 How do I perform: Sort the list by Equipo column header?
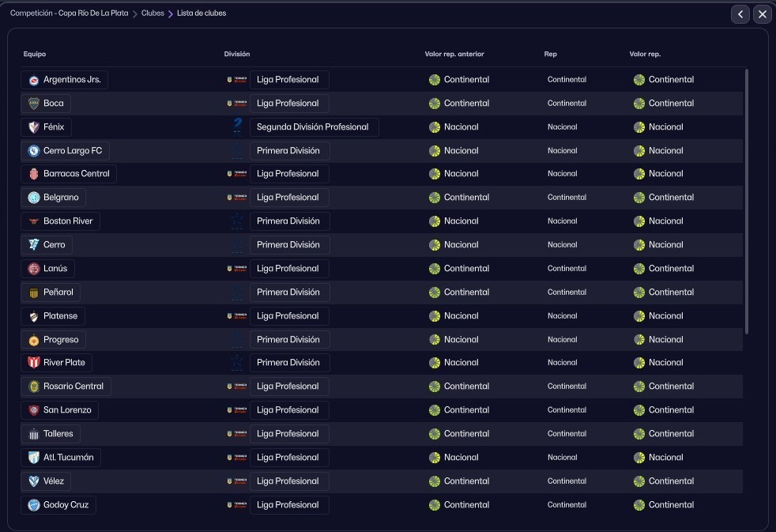(35, 55)
